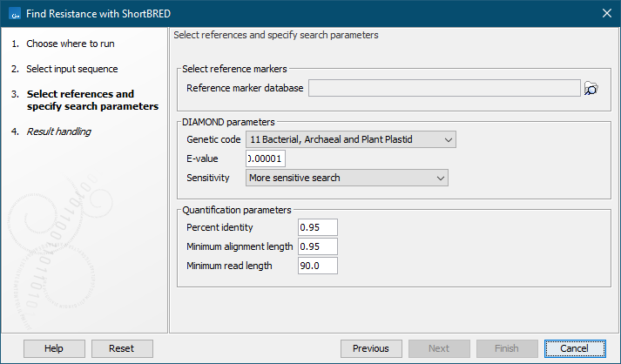621x364 pixels.
Task: Click Select references and specify search parameters step
Action: (x=91, y=100)
